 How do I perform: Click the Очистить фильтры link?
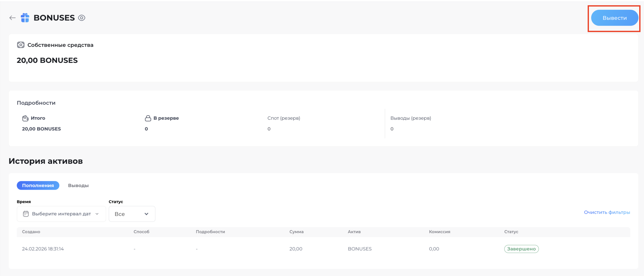607,212
